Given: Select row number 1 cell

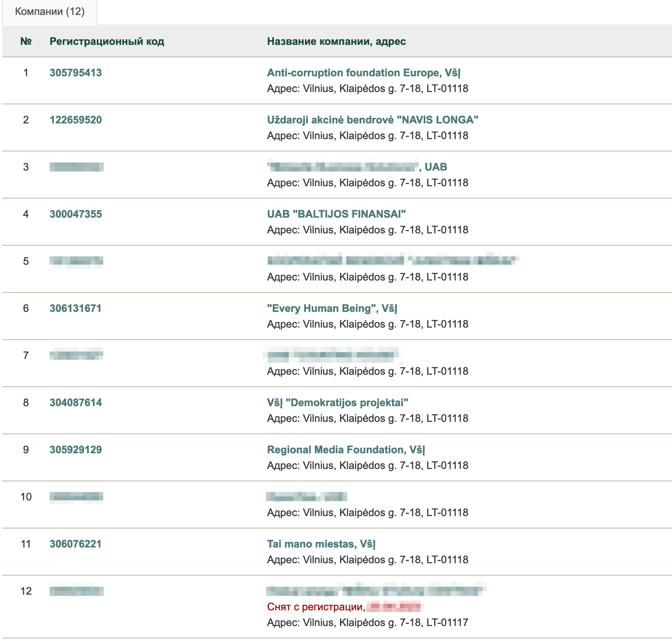Looking at the screenshot, I should pyautogui.click(x=26, y=73).
